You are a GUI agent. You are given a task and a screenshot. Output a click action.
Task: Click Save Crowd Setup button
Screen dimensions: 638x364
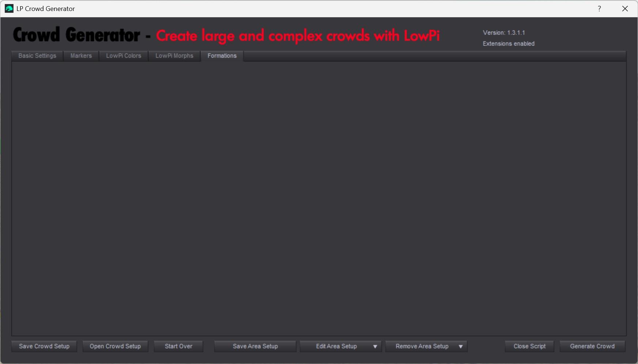(44, 346)
